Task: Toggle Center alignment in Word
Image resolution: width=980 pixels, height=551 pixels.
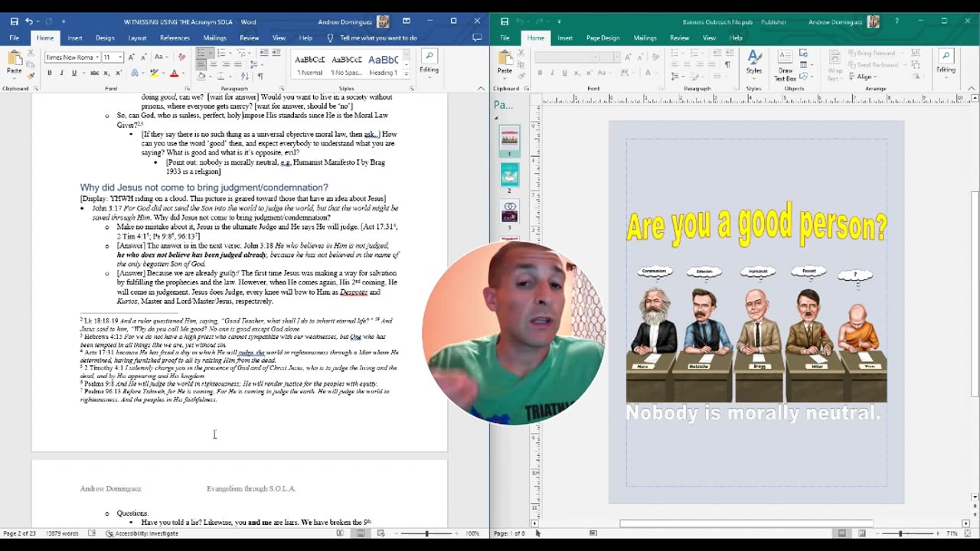Action: click(213, 64)
